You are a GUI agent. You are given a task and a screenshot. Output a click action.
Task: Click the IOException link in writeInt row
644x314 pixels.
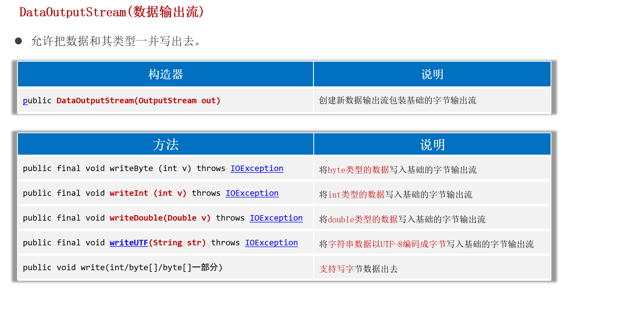(252, 193)
